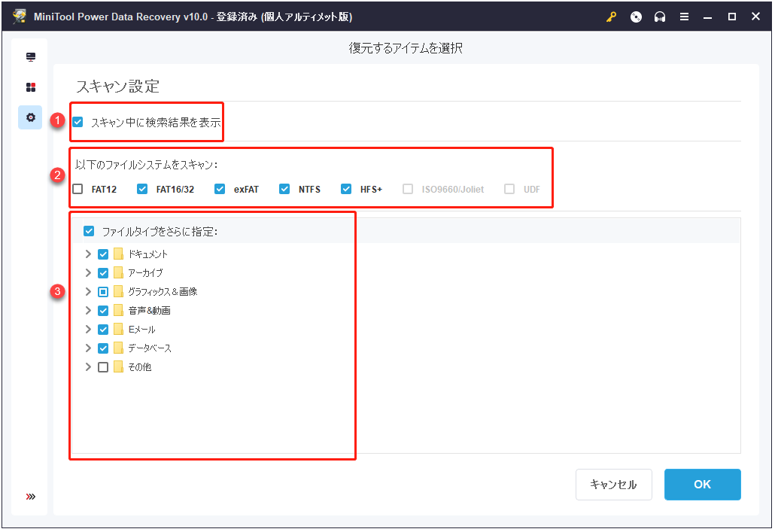Uncheck the NTFS file system checkbox
775x532 pixels.
(x=284, y=189)
